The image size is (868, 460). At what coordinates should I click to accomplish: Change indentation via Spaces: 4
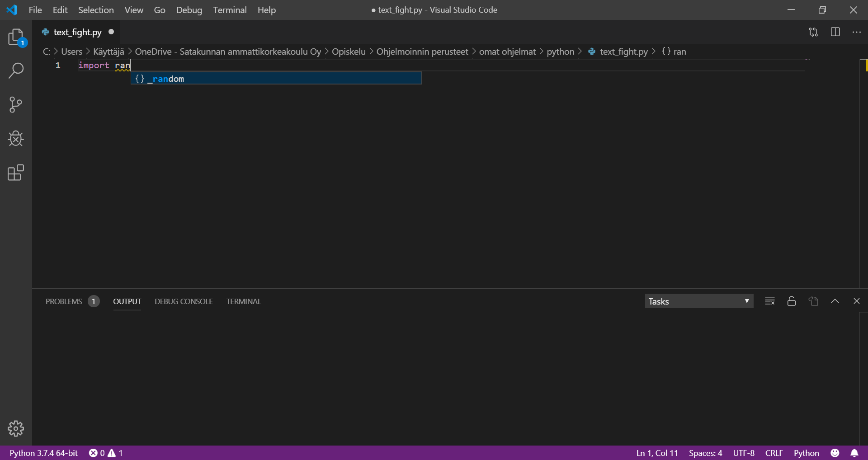tap(705, 453)
